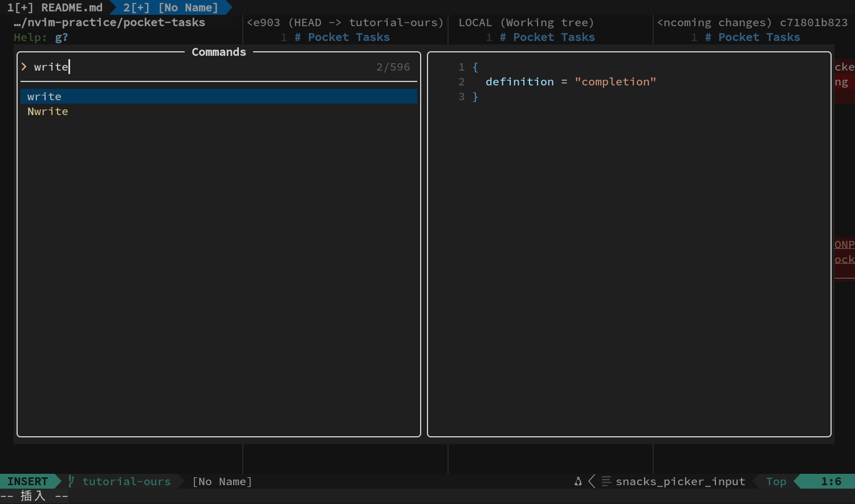Viewport: 855px width, 504px height.
Task: Click the picker prompt chevron icon
Action: click(24, 67)
